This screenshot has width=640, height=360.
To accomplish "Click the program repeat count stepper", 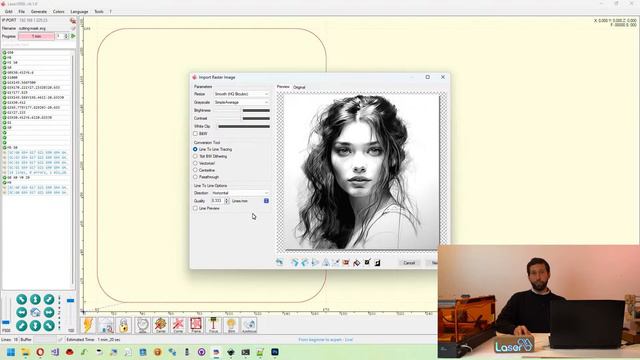I will [x=67, y=36].
